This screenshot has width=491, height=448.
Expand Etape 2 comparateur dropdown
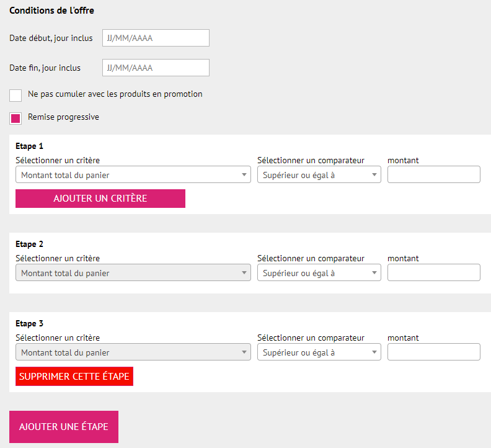[319, 273]
